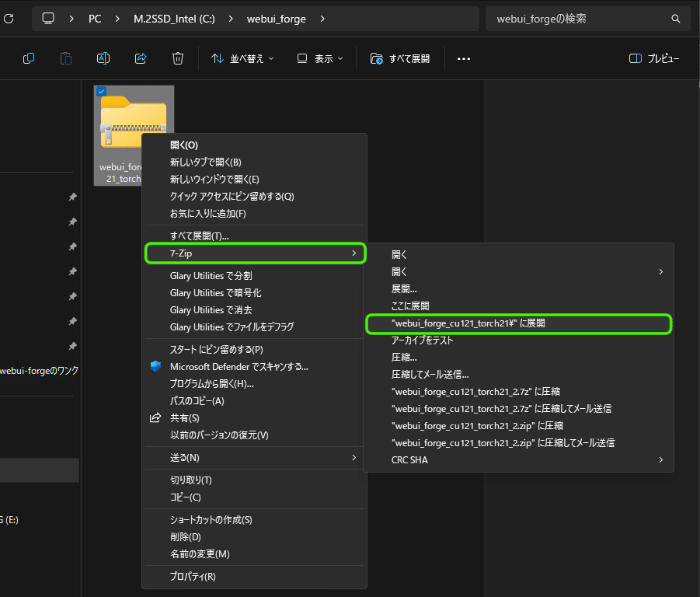Click the Share icon on the toolbar
The height and width of the screenshot is (597, 700).
[140, 58]
